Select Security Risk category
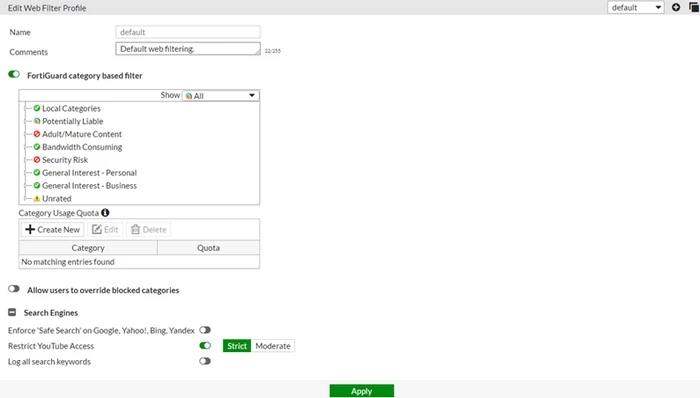Image resolution: width=700 pixels, height=398 pixels. pos(65,160)
